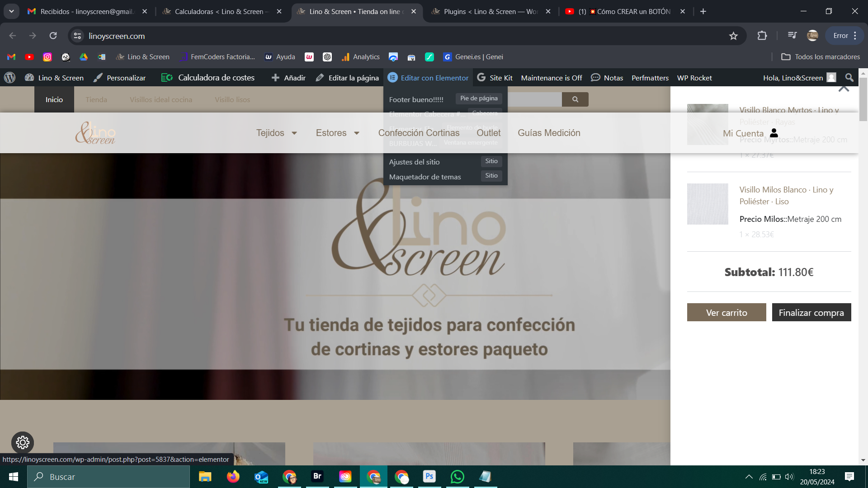Screen dimensions: 868x488
Task: Click the Finalizar compra button
Action: pyautogui.click(x=811, y=312)
